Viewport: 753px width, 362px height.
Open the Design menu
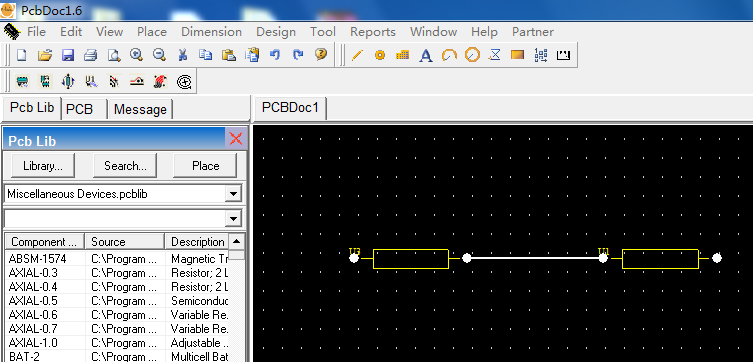coord(276,32)
